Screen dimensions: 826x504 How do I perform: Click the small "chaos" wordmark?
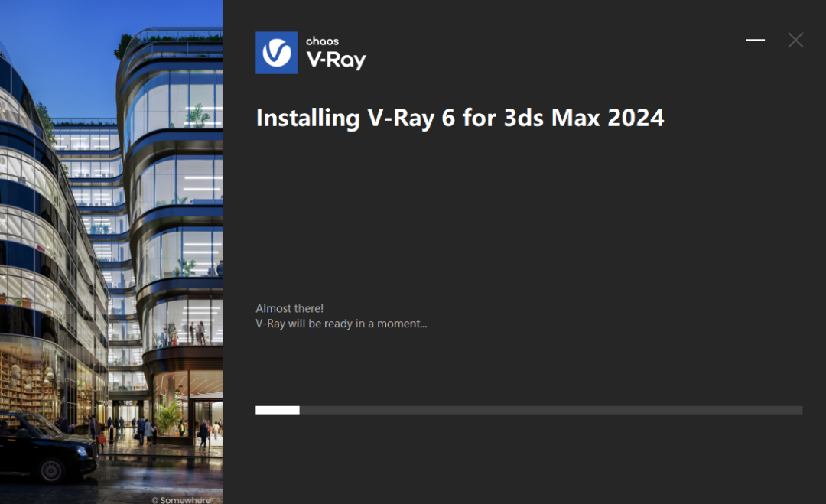click(322, 41)
